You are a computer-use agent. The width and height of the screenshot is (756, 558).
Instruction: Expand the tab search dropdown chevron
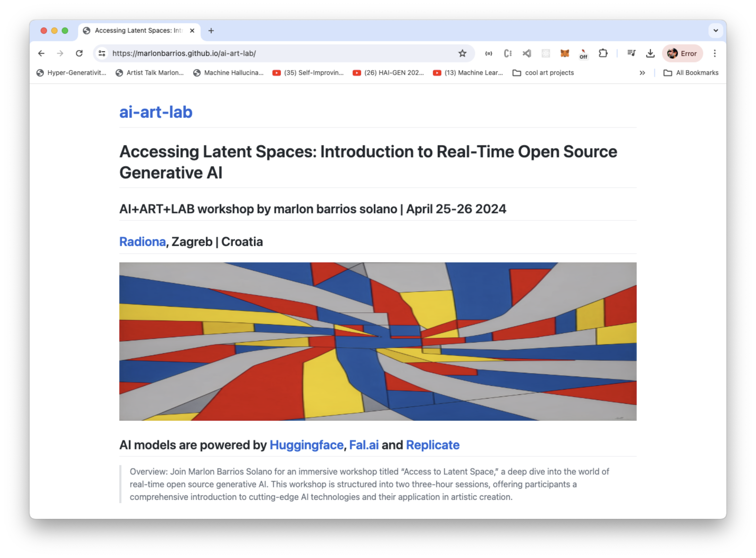pyautogui.click(x=715, y=30)
